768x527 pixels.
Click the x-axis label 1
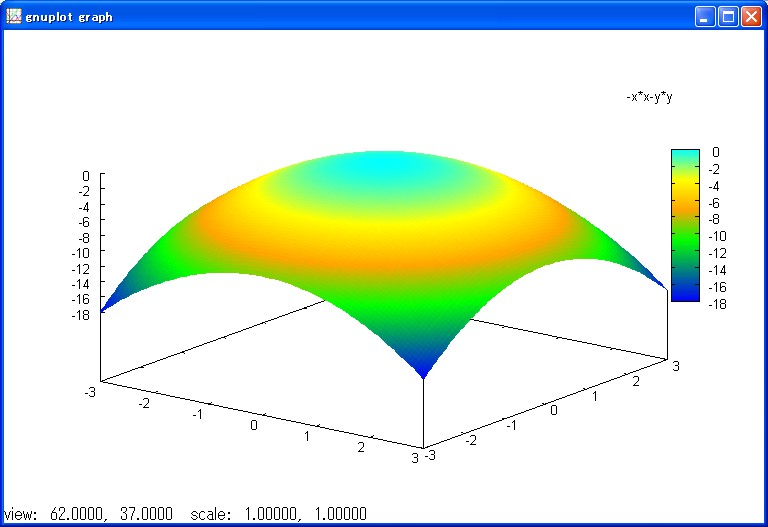[x=307, y=436]
